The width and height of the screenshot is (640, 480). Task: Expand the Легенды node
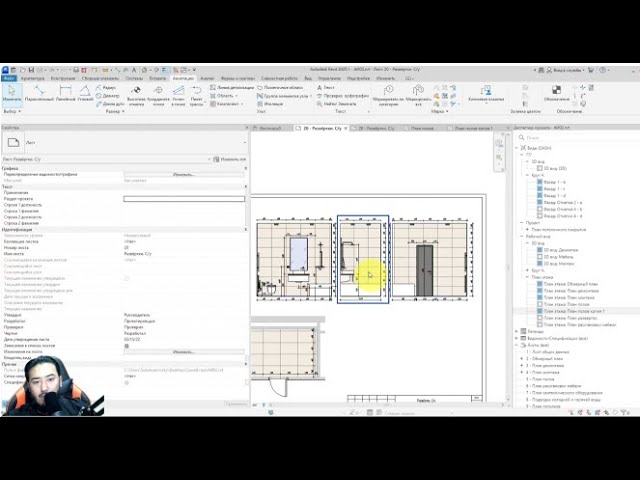[x=517, y=331]
